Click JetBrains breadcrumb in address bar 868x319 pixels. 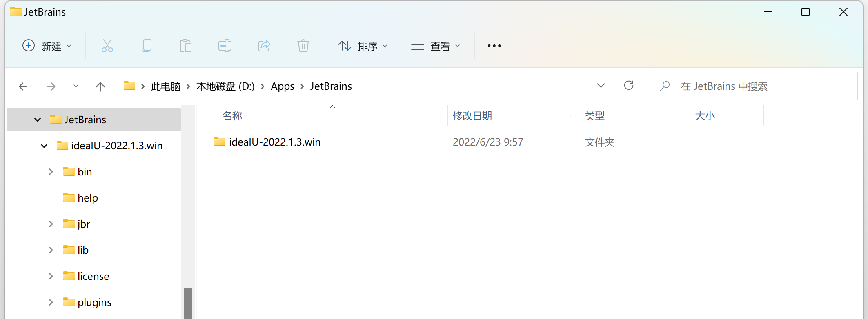[331, 86]
